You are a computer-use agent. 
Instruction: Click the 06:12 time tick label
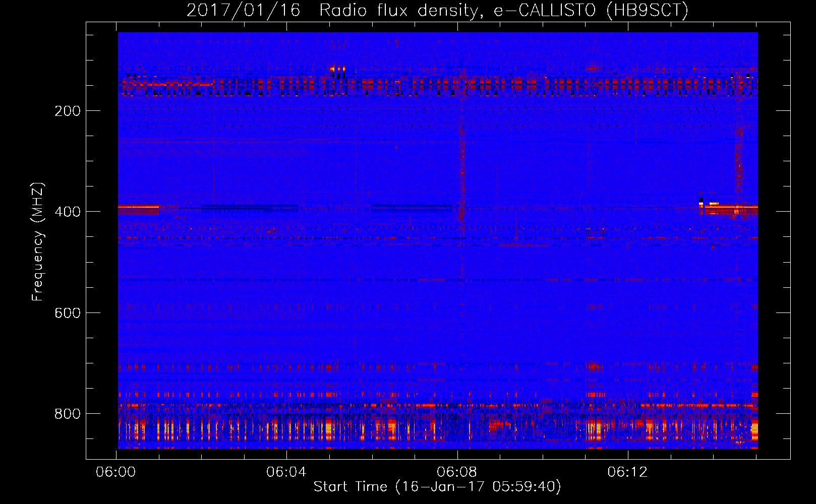click(x=627, y=472)
